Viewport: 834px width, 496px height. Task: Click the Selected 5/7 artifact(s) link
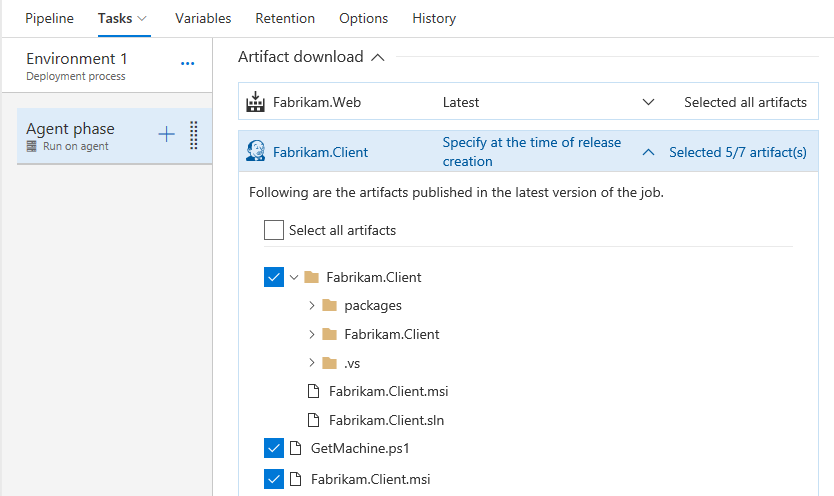point(737,153)
